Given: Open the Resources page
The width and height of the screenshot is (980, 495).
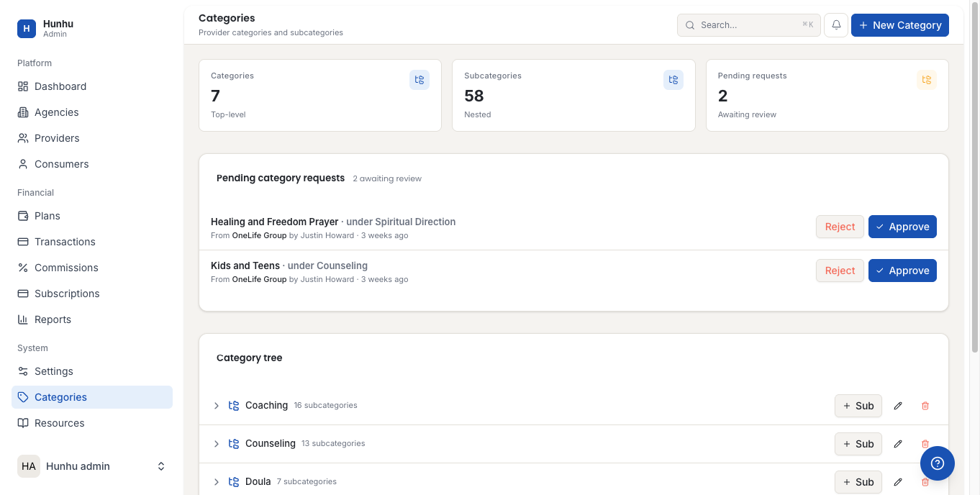Looking at the screenshot, I should pos(92,423).
